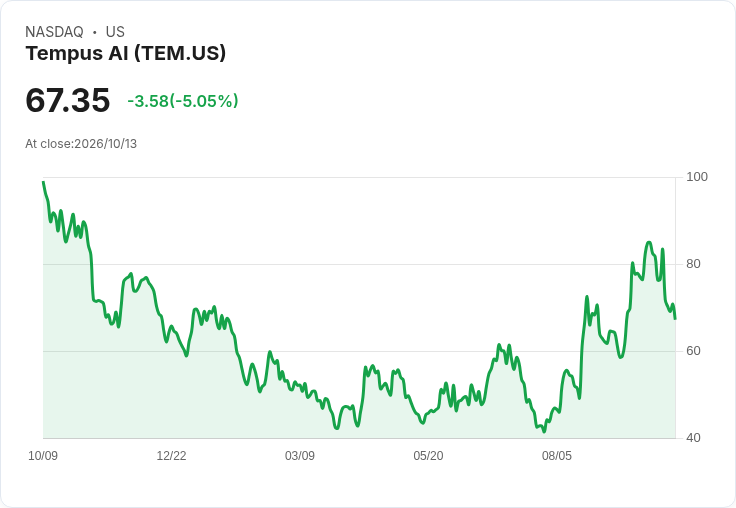Click the 08/05 date label
736x508 pixels.
tap(557, 456)
